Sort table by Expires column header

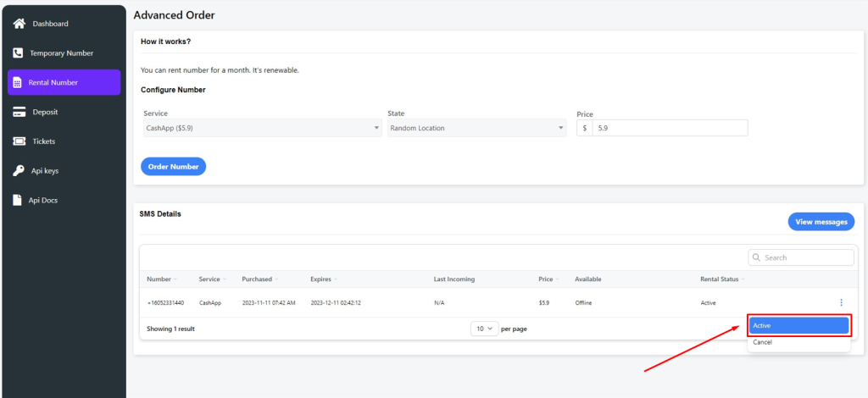321,279
